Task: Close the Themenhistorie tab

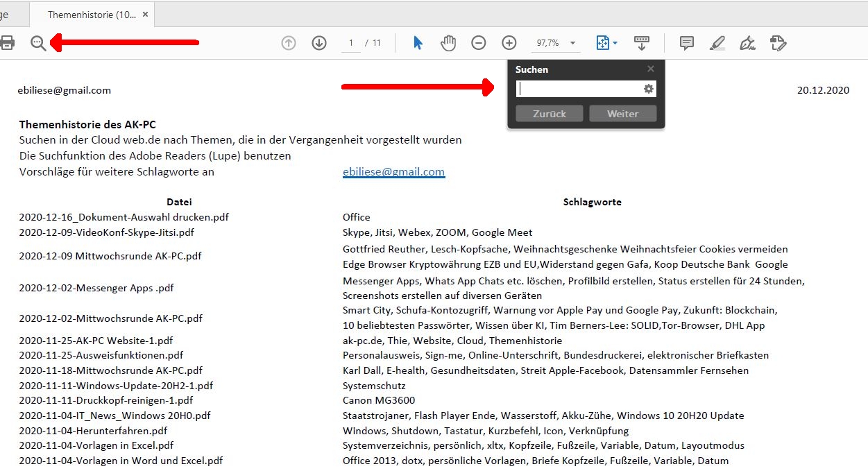Action: pos(144,15)
